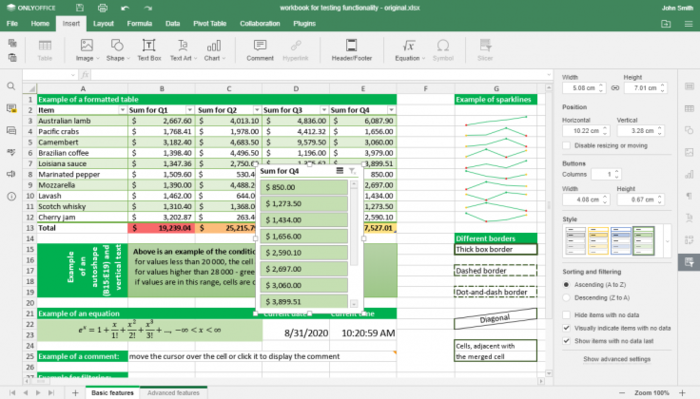Open the Equation insert tool

[x=409, y=50]
